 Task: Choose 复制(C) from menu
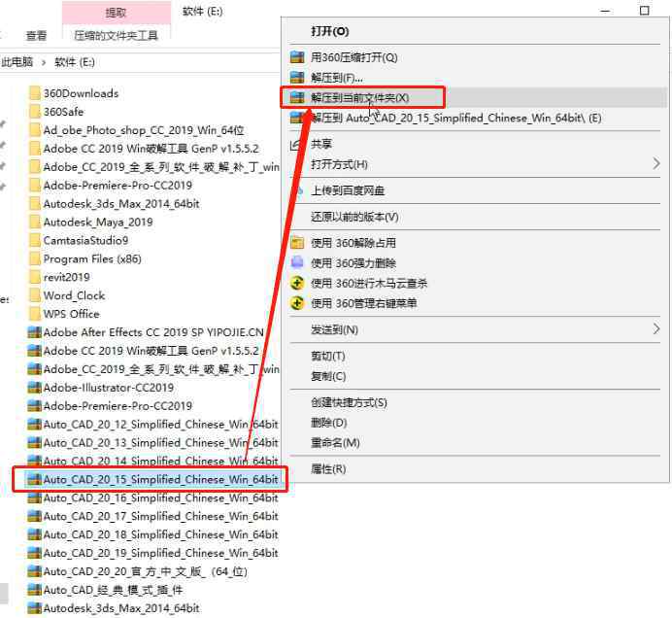[328, 376]
